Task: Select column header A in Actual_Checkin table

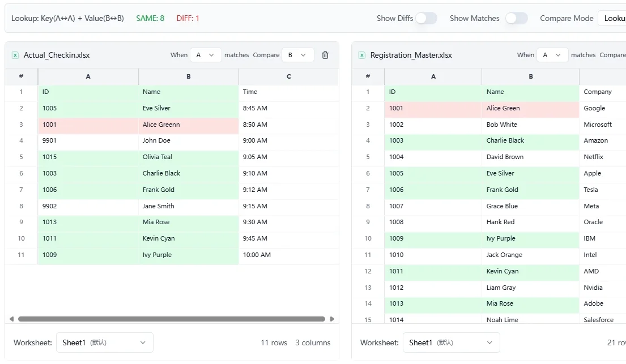Action: pos(87,76)
